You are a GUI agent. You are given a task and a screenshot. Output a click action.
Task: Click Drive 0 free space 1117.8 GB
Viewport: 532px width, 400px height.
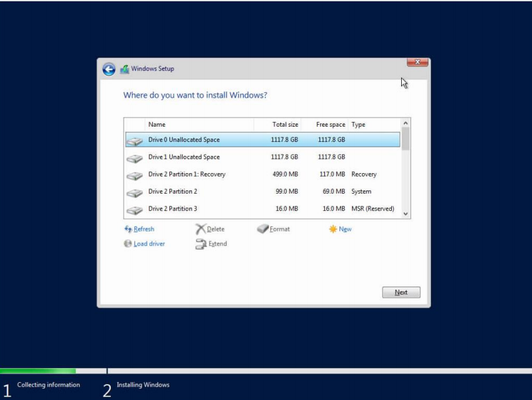pos(331,140)
